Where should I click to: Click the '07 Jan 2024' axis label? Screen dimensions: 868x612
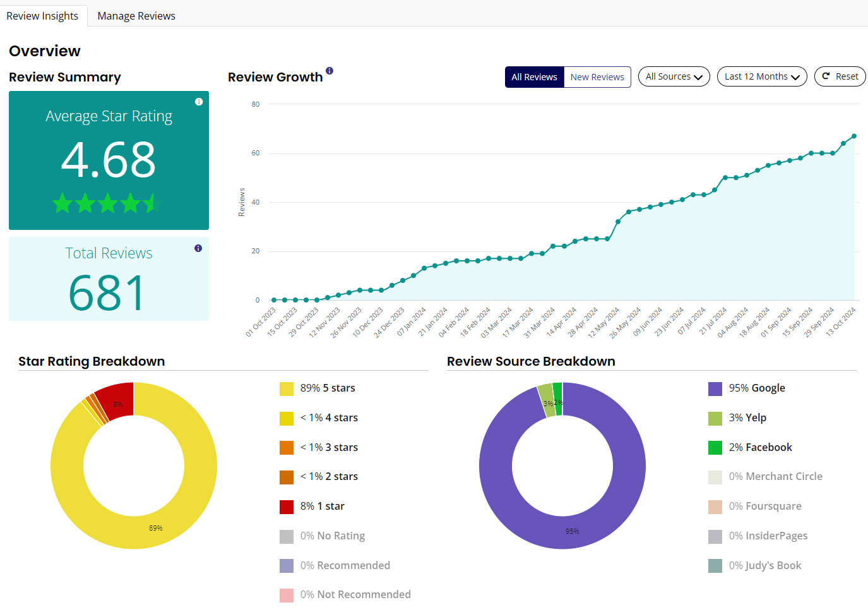tap(412, 321)
